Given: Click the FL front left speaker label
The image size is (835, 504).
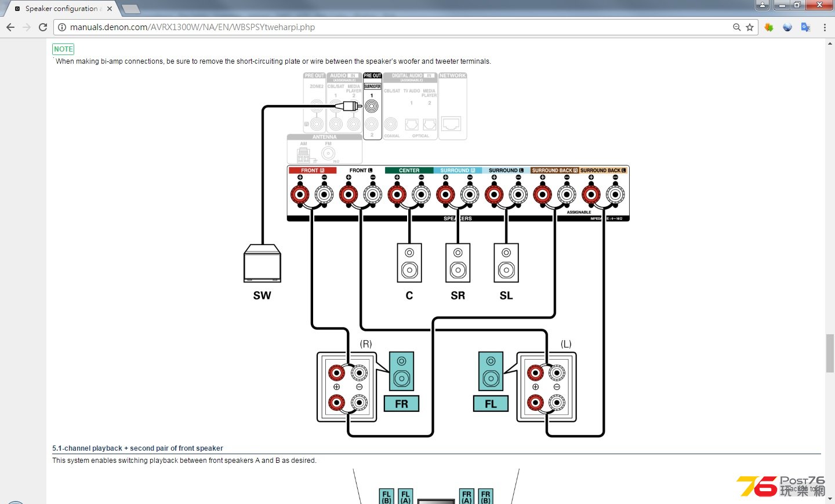Looking at the screenshot, I should click(x=491, y=404).
